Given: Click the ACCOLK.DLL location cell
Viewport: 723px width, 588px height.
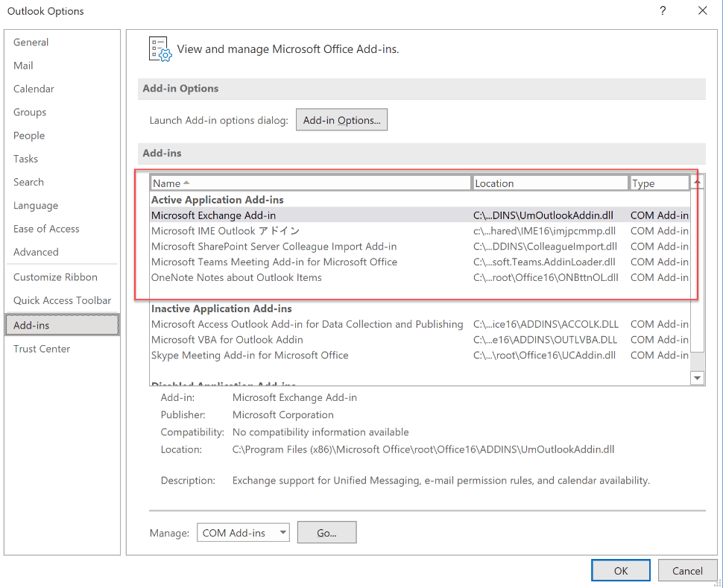Looking at the screenshot, I should coord(546,324).
